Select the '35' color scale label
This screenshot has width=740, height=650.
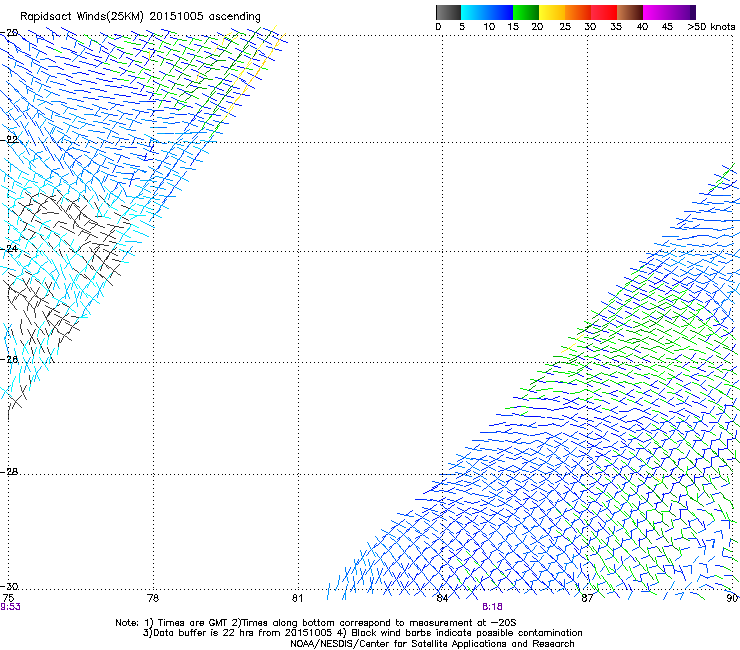point(616,27)
